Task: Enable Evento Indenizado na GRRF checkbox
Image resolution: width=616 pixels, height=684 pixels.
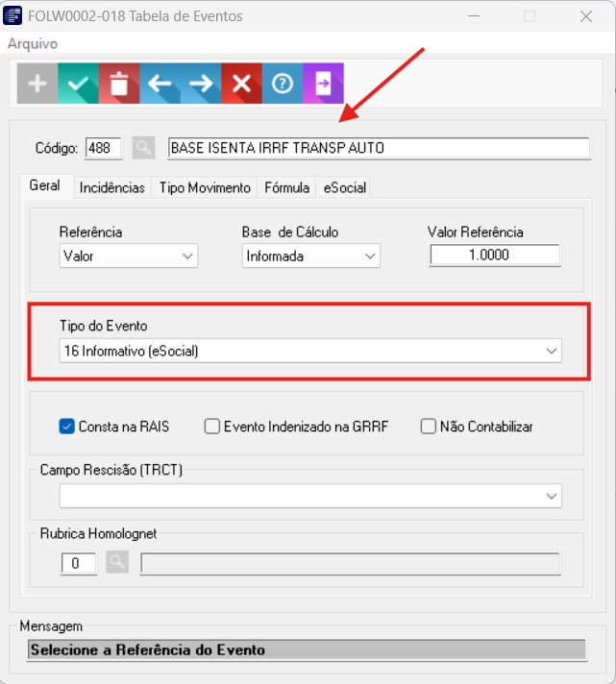Action: coord(212,427)
